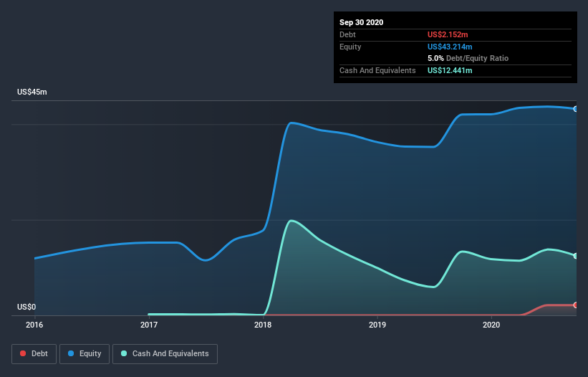Click the teal Cash end-point marker

click(x=576, y=256)
